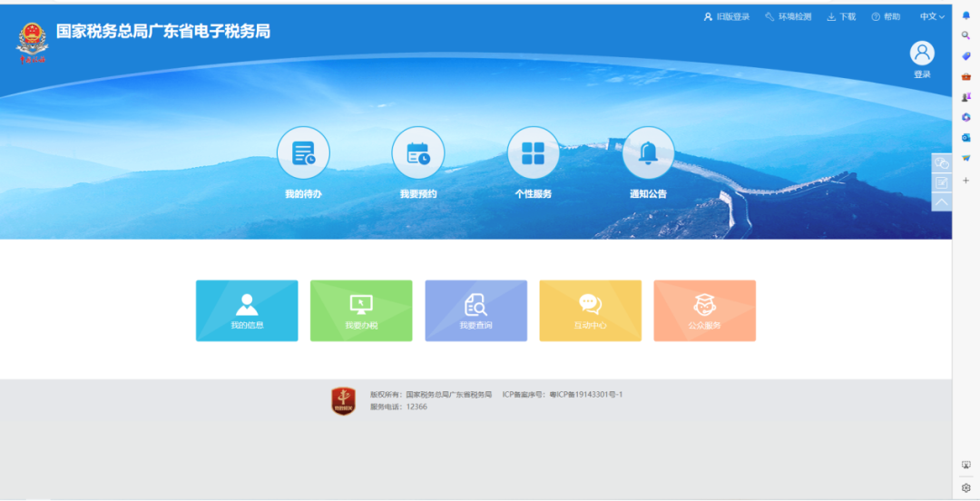
Task: Open the 我要查询 tile
Action: [x=475, y=310]
